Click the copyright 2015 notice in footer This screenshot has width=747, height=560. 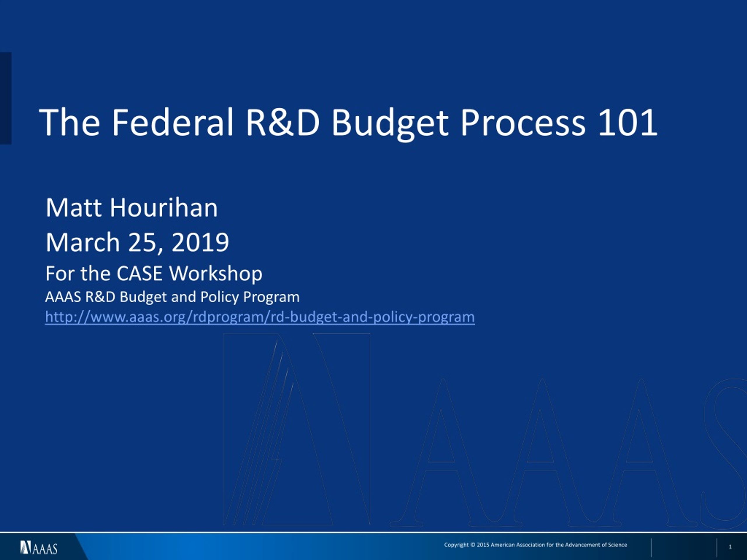pyautogui.click(x=536, y=545)
